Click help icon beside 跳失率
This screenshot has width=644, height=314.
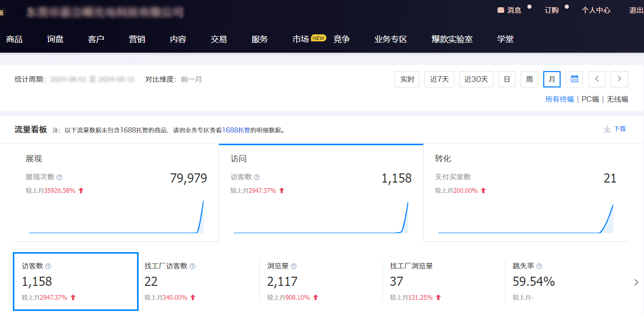pyautogui.click(x=539, y=266)
